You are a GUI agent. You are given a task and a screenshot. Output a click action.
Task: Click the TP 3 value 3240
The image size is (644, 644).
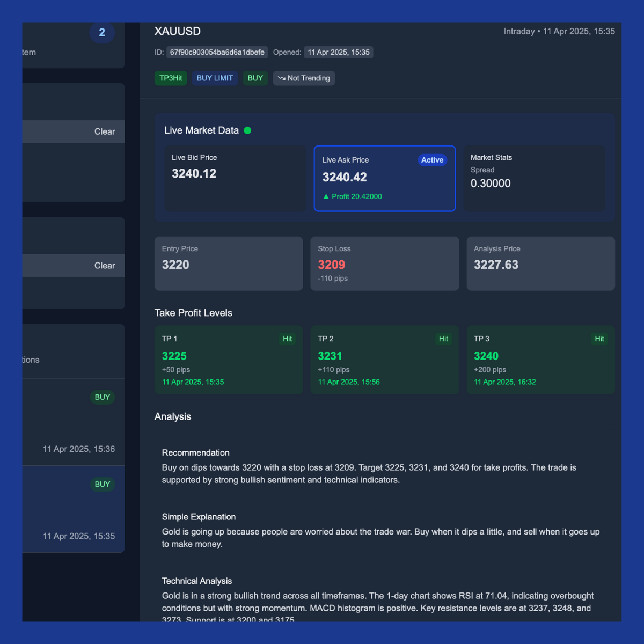coord(486,356)
